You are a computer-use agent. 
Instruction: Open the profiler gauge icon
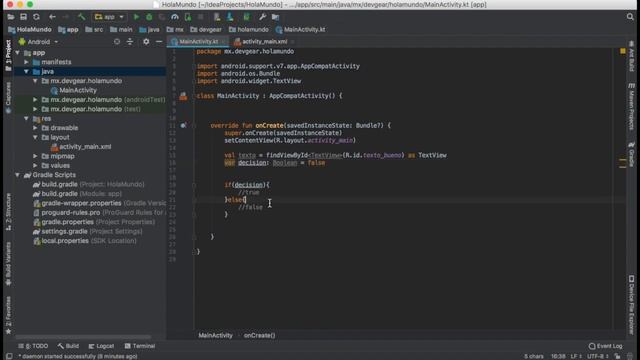tap(175, 17)
